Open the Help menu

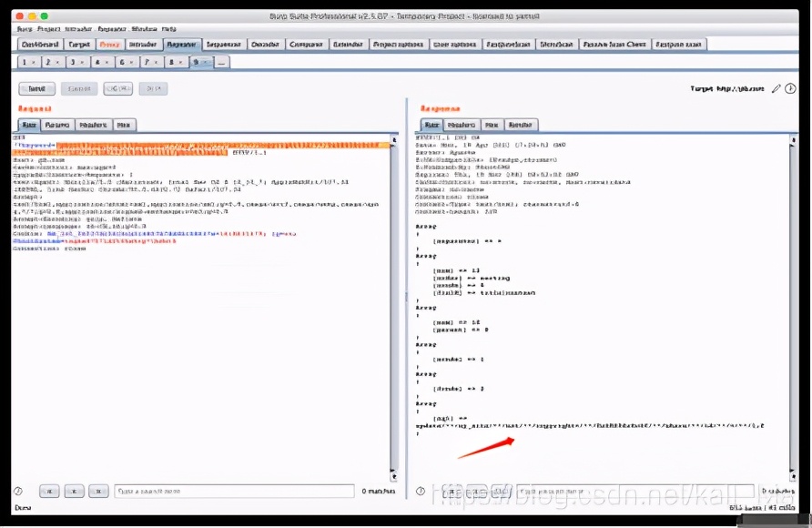click(168, 29)
